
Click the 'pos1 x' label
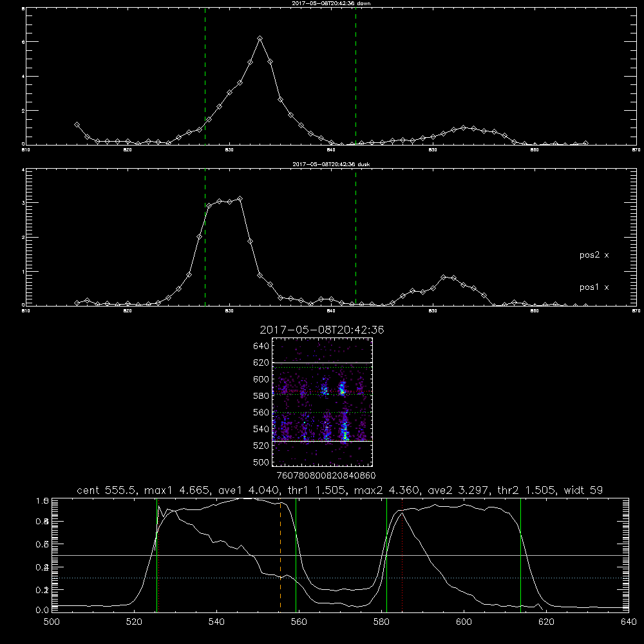594,287
